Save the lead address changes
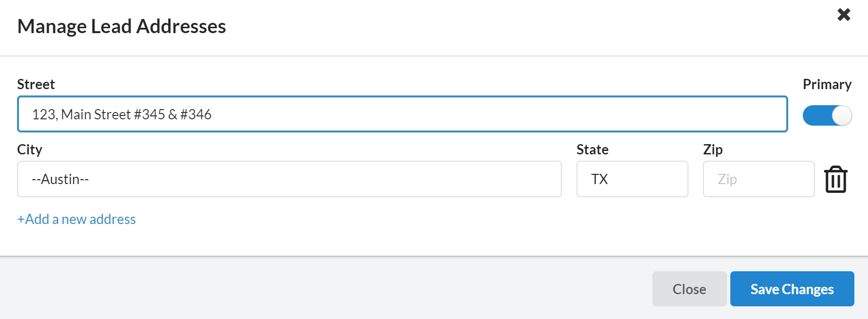The image size is (868, 319). pyautogui.click(x=792, y=289)
